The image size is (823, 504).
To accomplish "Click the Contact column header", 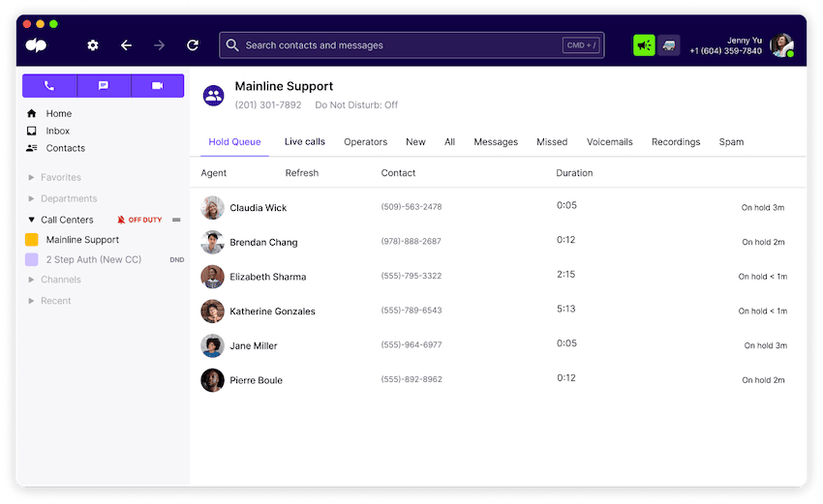I will (398, 172).
